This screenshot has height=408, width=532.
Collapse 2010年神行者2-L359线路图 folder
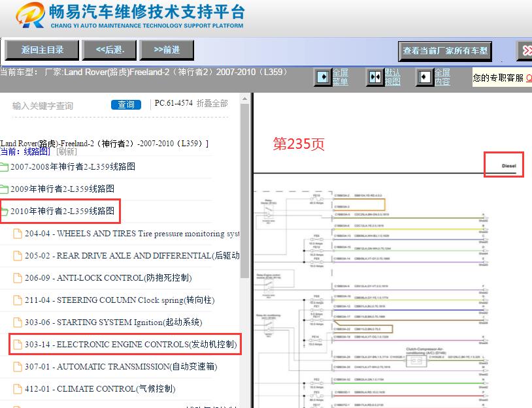[62, 211]
